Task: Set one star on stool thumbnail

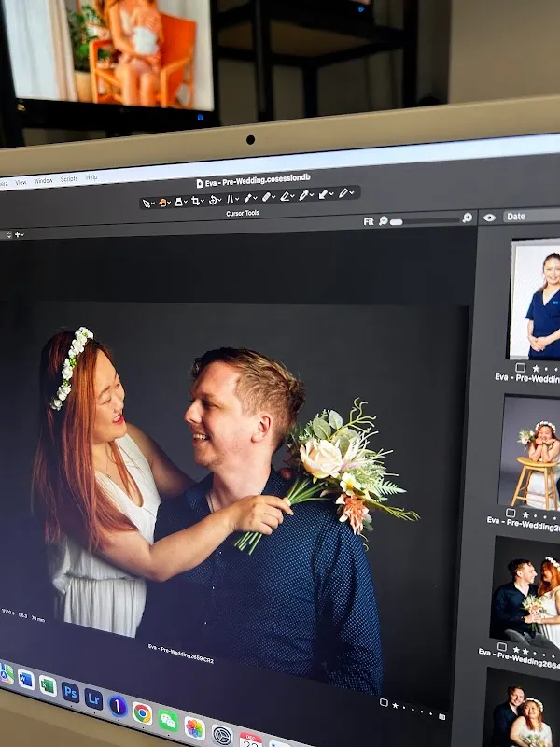Action: [525, 514]
